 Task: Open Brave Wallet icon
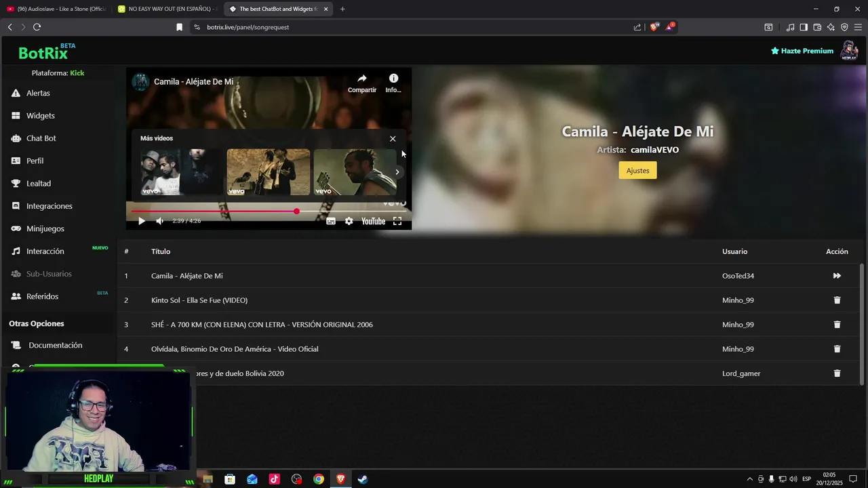(817, 27)
